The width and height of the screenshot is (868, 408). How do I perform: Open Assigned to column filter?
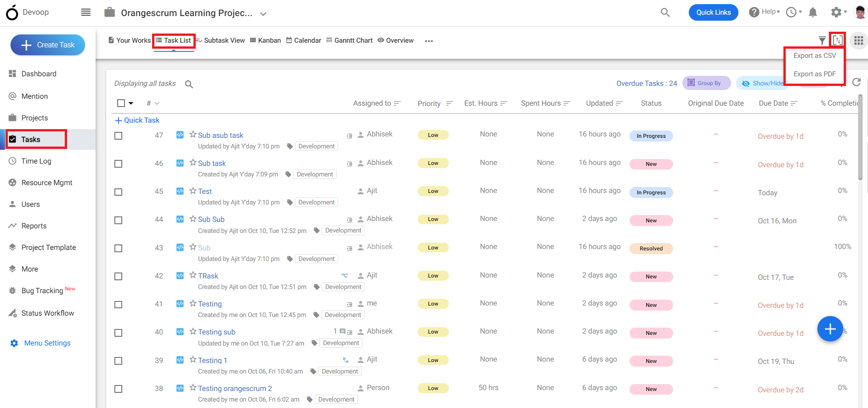click(x=397, y=103)
